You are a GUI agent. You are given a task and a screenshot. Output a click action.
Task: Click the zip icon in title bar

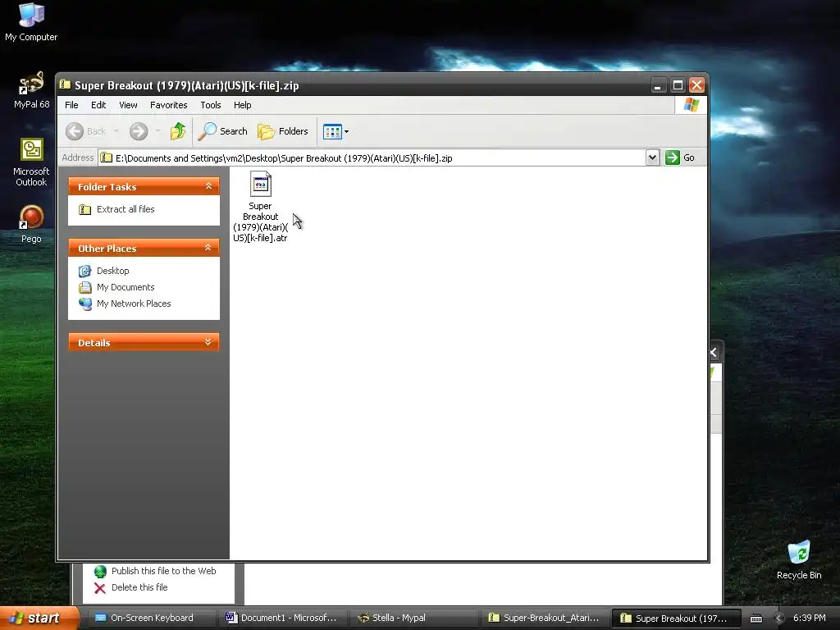[66, 84]
